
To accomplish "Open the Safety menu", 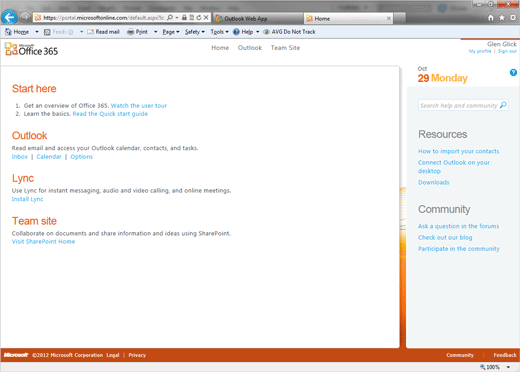I will (x=195, y=32).
